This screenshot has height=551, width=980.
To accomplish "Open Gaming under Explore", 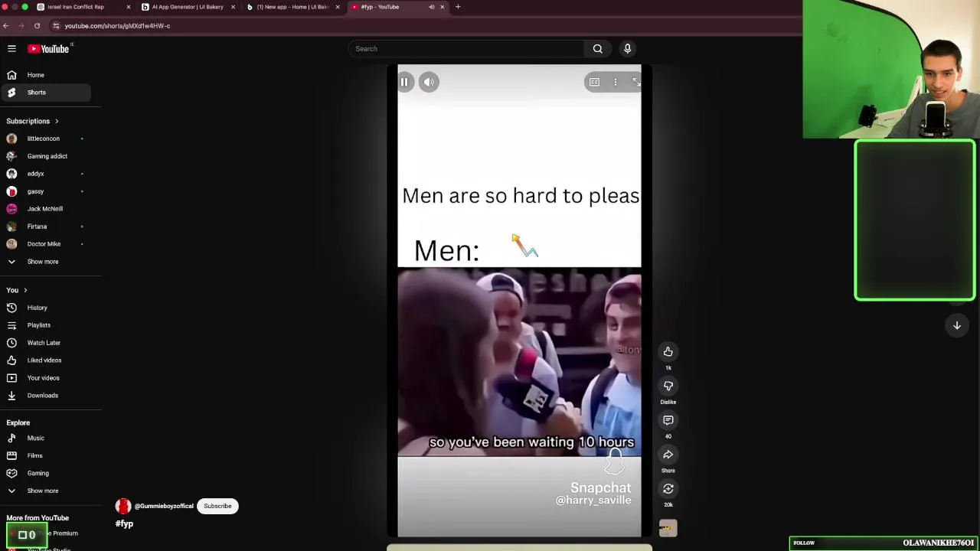I will tap(46, 473).
